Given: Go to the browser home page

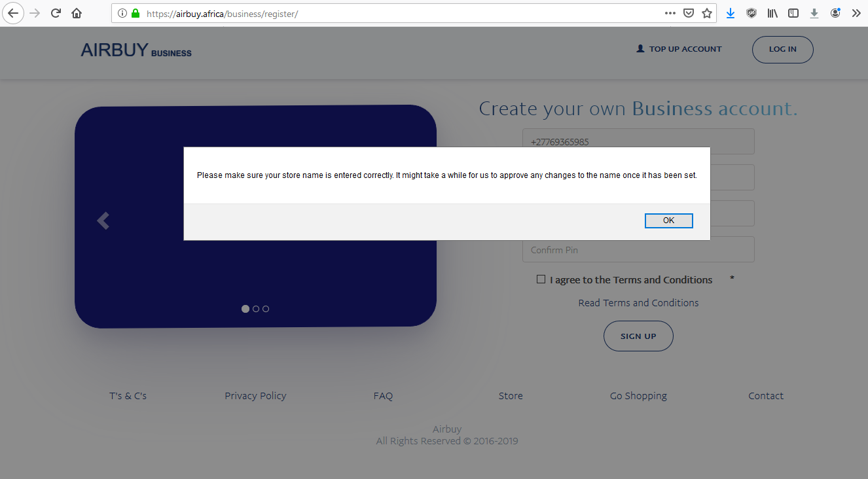Looking at the screenshot, I should click(x=77, y=13).
